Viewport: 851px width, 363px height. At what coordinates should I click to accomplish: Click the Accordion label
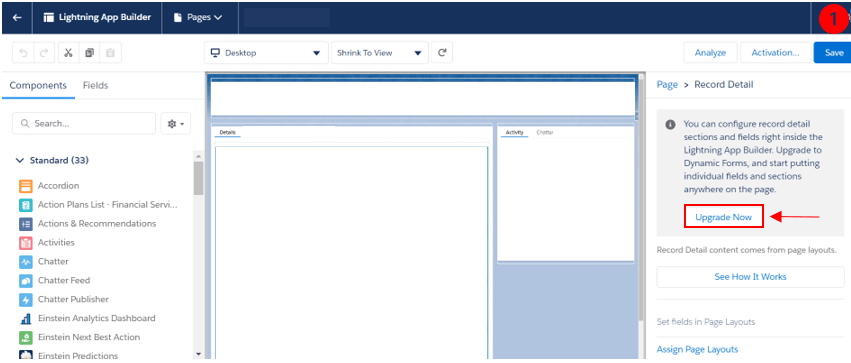tap(59, 186)
